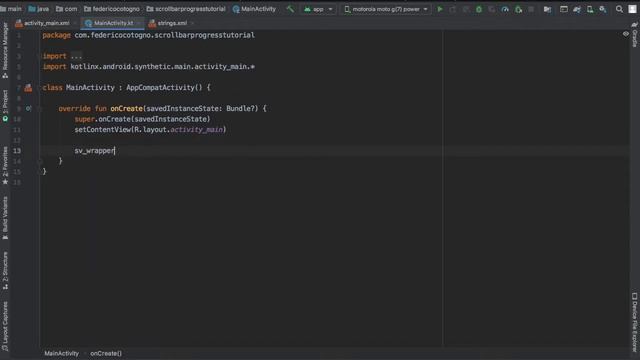640x360 pixels.
Task: Open the motorola moto g(7) power device dropdown
Action: click(x=386, y=9)
